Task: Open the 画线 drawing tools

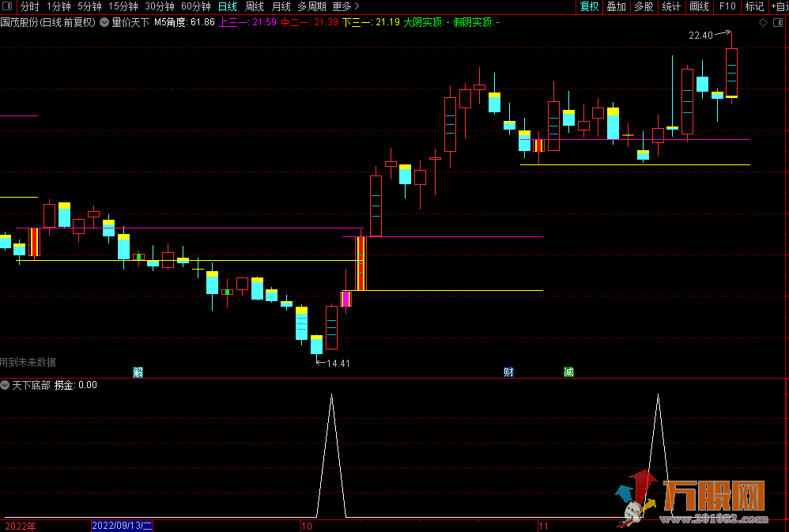Action: [x=699, y=6]
